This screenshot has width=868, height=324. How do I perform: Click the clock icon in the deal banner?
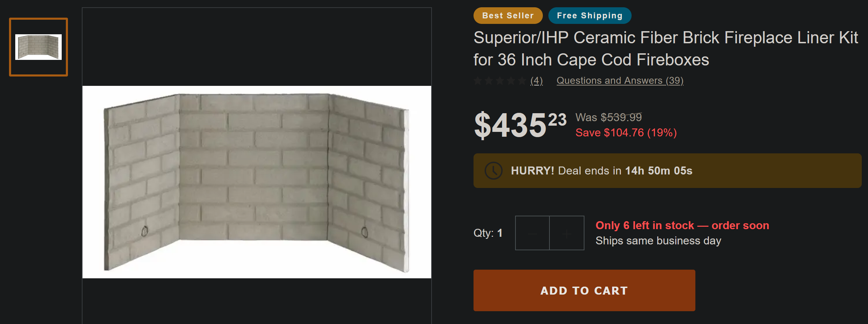(493, 171)
